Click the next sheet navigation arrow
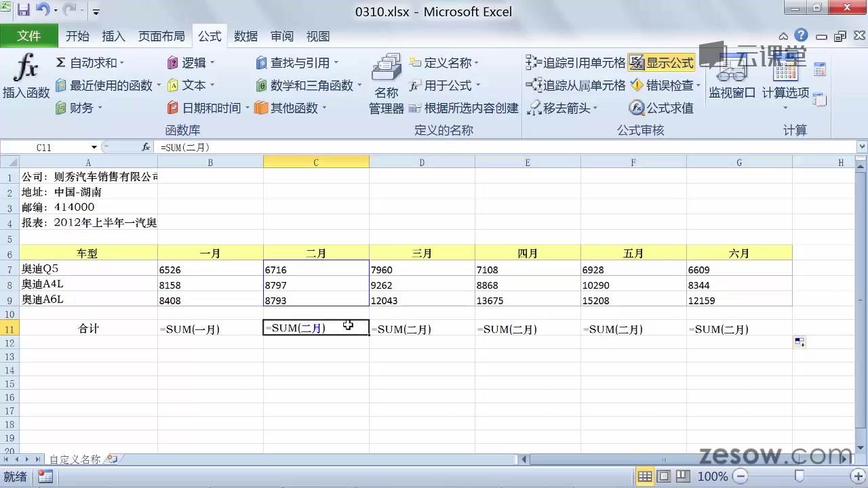Viewport: 868px width, 488px height. (x=27, y=459)
